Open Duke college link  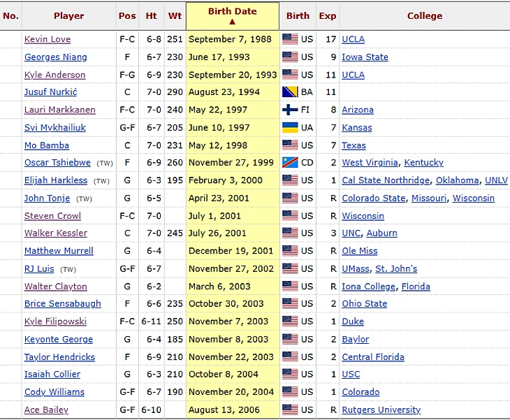tap(353, 321)
